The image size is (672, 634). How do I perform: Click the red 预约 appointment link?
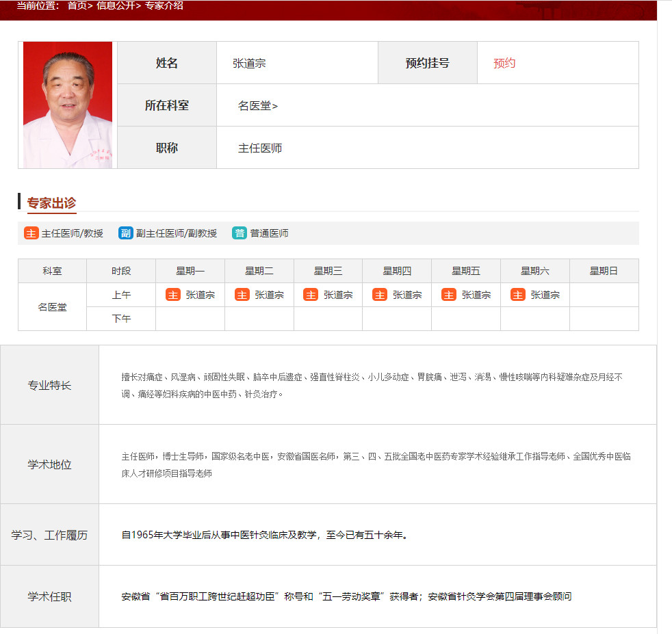pyautogui.click(x=504, y=64)
